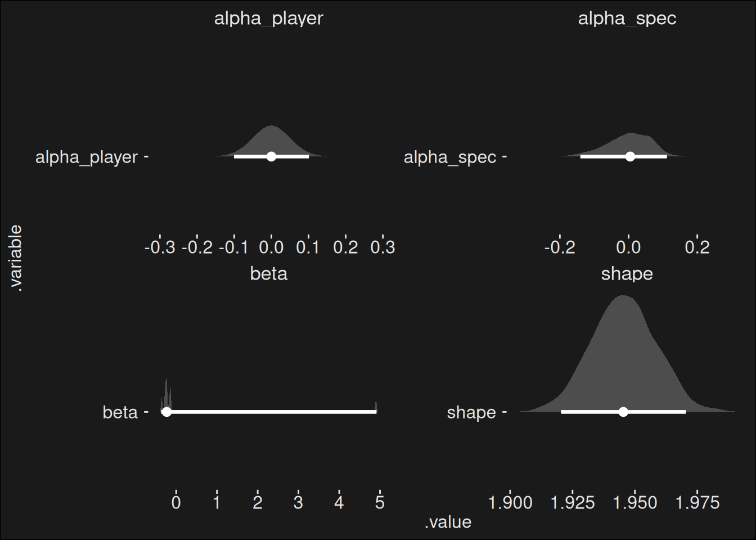This screenshot has height=540, width=756.
Task: Click the .value x-axis title
Action: (448, 522)
